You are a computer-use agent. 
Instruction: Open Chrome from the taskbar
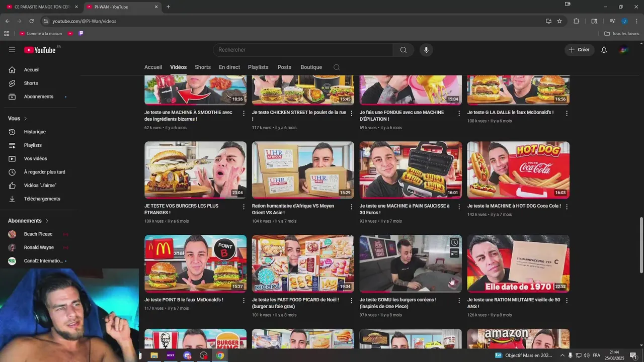click(x=220, y=355)
